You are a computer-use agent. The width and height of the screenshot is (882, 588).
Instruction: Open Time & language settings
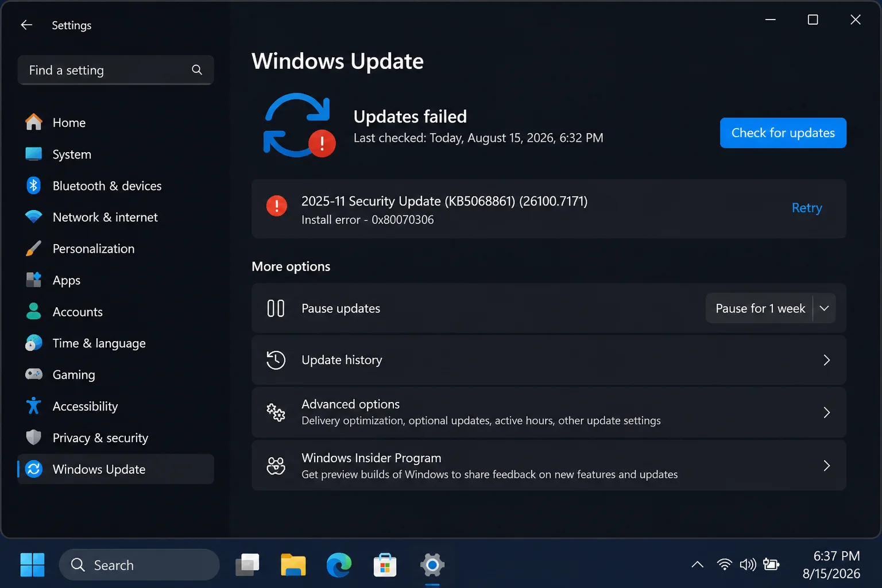(116, 343)
